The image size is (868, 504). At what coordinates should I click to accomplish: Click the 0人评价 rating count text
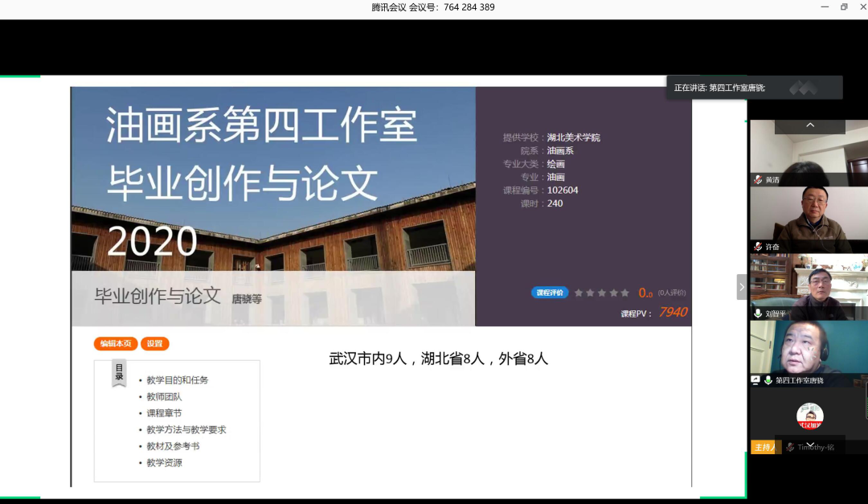coord(671,293)
